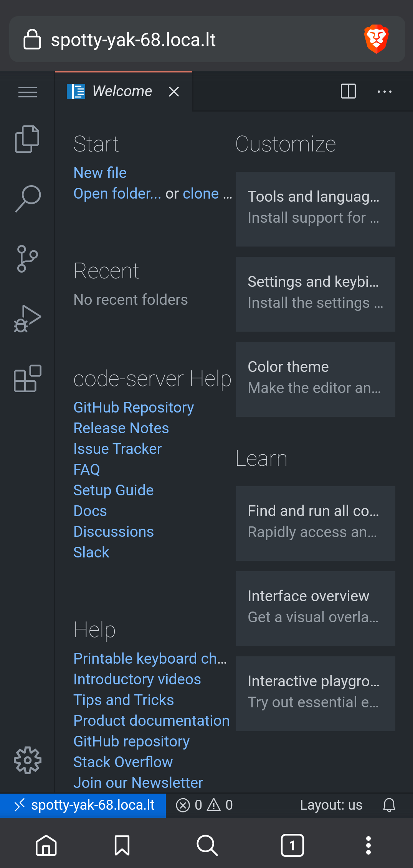413x868 pixels.
Task: Open the browser three-dot menu
Action: tap(368, 845)
